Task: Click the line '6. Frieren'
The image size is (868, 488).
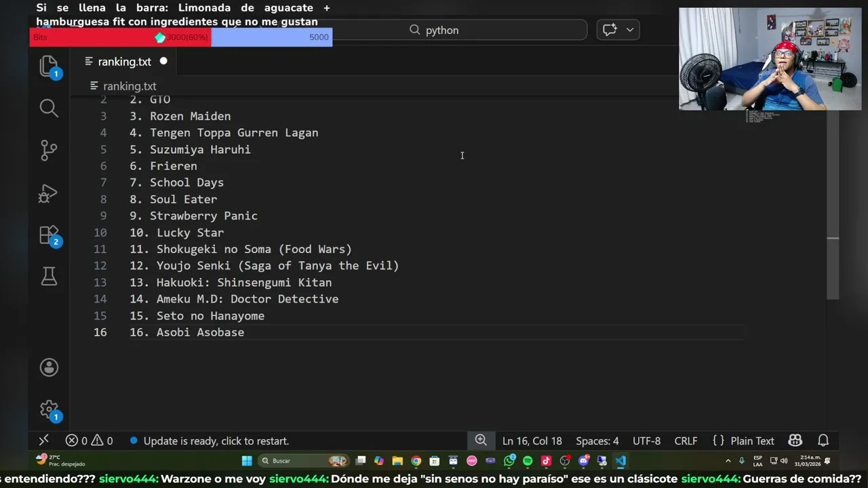Action: point(163,166)
